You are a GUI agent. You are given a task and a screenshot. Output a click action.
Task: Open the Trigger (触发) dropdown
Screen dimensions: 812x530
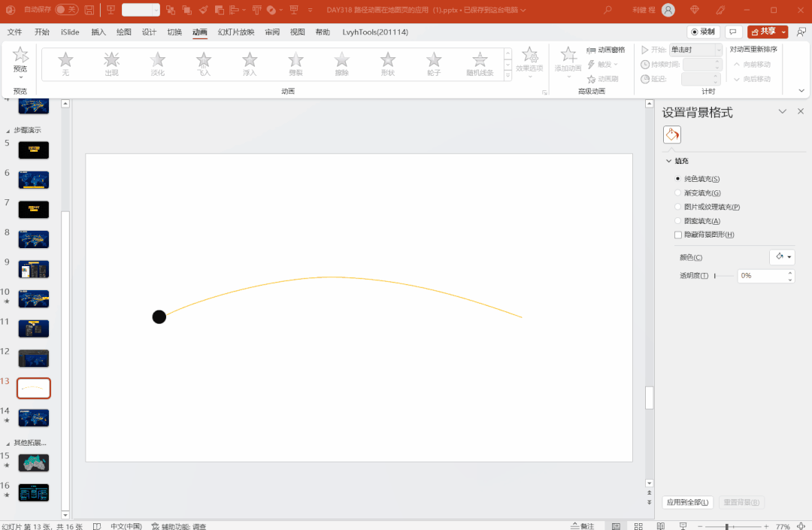(603, 65)
